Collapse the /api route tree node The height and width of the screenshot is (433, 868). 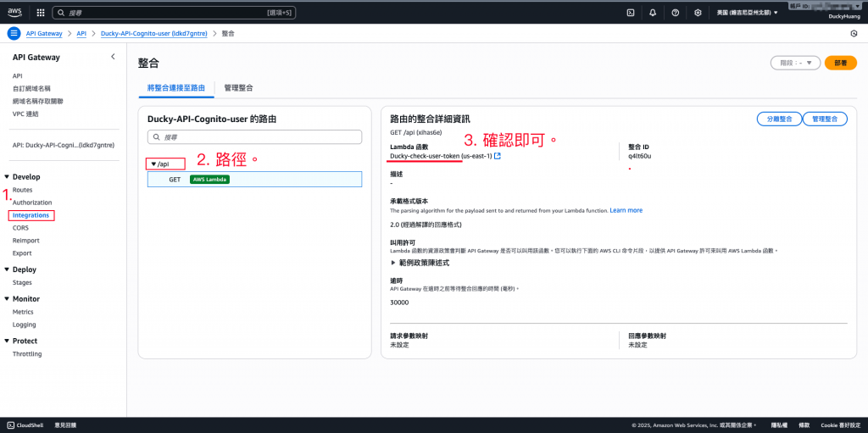[x=153, y=164]
